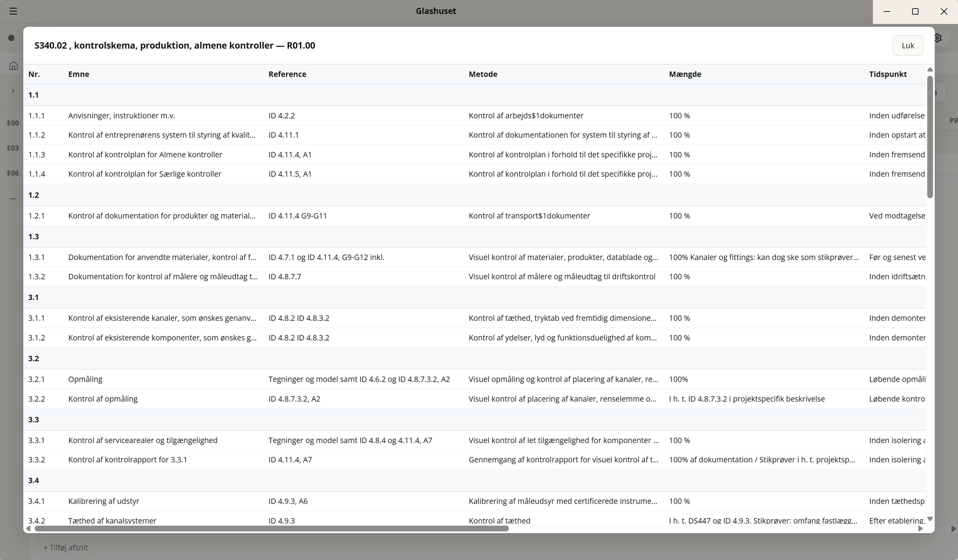Image resolution: width=958 pixels, height=560 pixels.
Task: Click the horizontal scrollbar thumb
Action: coord(272,528)
